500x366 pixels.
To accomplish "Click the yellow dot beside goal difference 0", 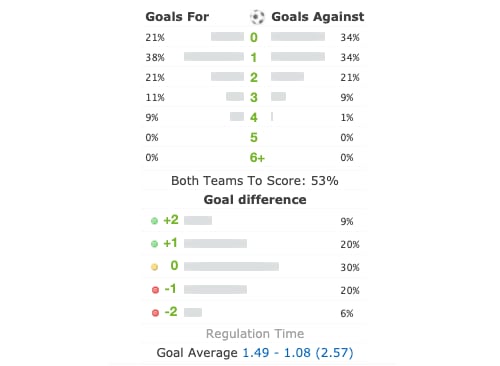I will pos(154,267).
